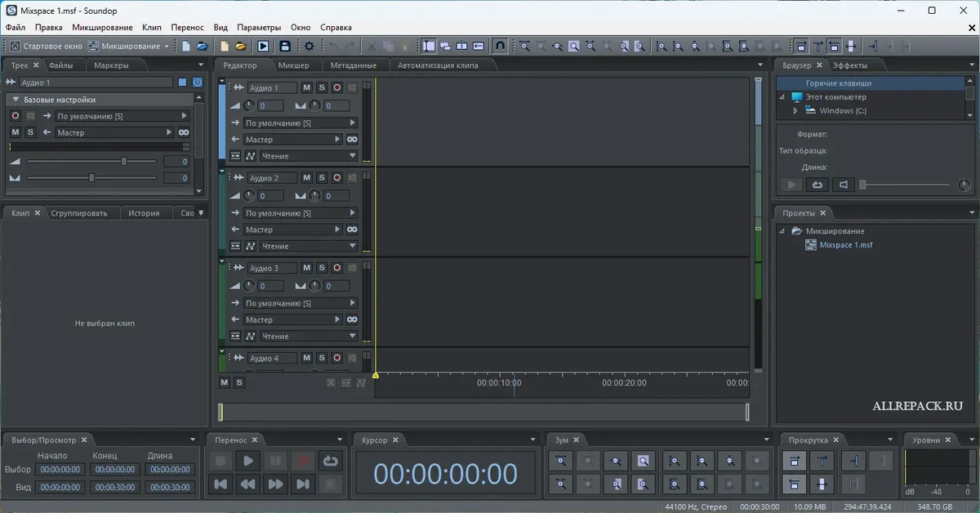The height and width of the screenshot is (513, 980).
Task: Click the transport Play button
Action: coord(247,462)
